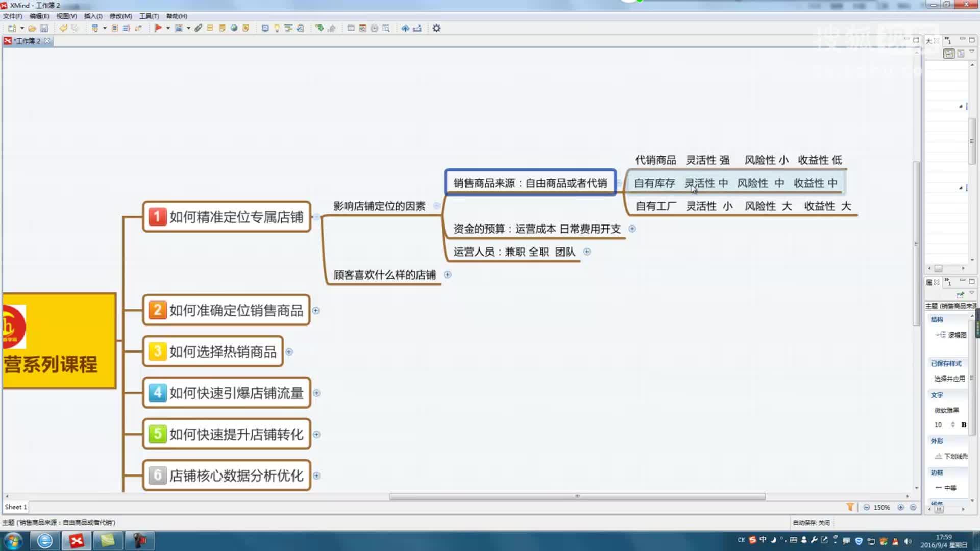This screenshot has width=980, height=551.
Task: Open a workbook via the folder toolbar icon
Action: click(x=32, y=28)
